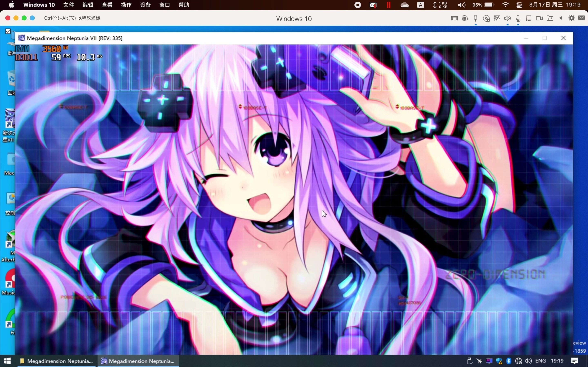Open the ENG language selector in taskbar

click(x=540, y=361)
